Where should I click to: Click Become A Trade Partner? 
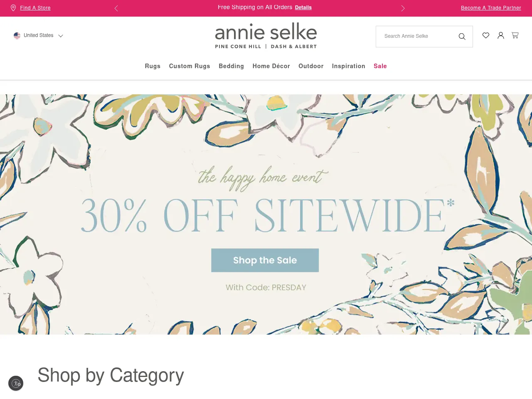pyautogui.click(x=491, y=8)
